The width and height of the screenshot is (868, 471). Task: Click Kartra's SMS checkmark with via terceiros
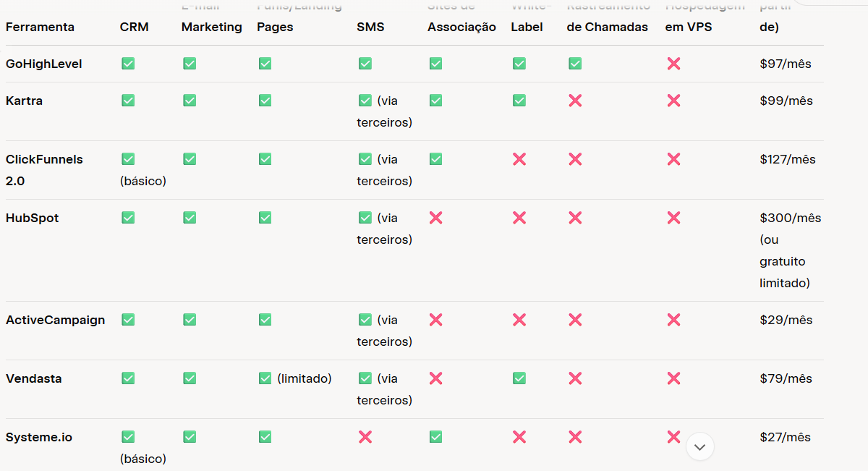pos(365,101)
